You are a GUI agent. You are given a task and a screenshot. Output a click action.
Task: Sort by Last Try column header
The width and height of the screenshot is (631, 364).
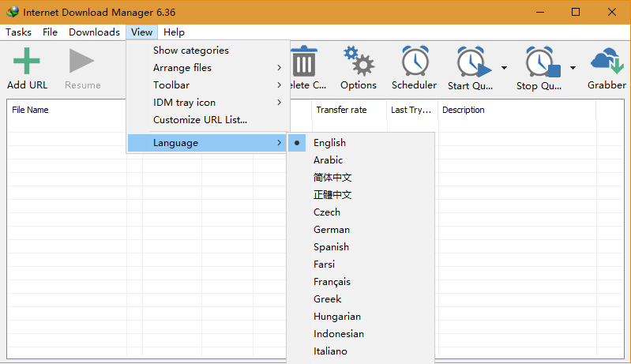[412, 110]
